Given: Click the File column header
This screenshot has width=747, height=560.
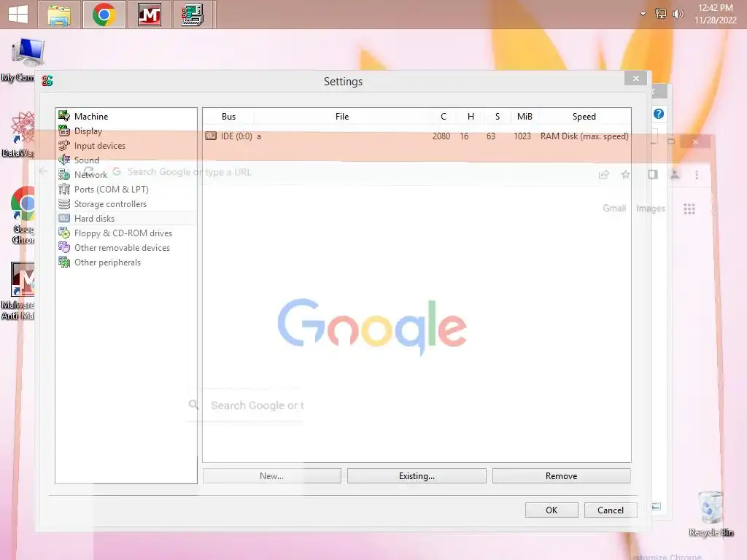Looking at the screenshot, I should click(342, 116).
